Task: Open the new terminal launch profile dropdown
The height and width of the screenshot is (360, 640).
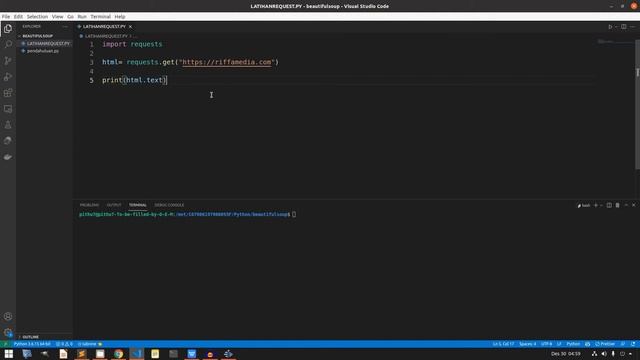Action: click(x=601, y=205)
